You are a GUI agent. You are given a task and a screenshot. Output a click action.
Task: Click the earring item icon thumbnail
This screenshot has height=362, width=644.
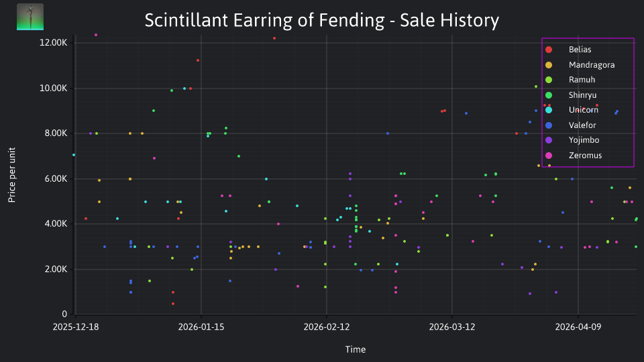point(30,17)
